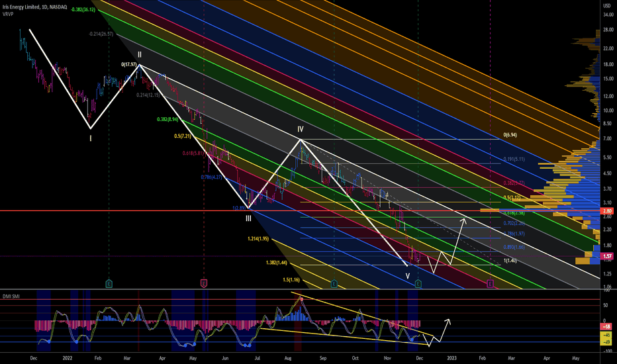Click the green 0.382(8.94) Fibonacci label
The width and height of the screenshot is (617, 364).
167,119
